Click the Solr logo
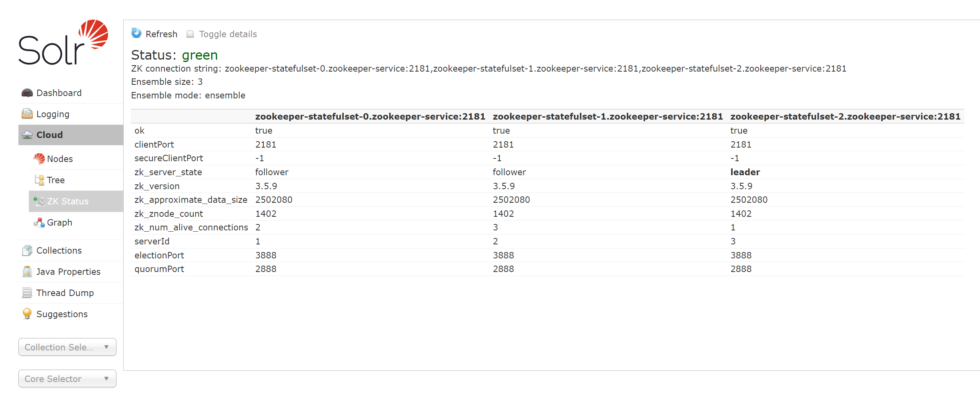 tap(63, 42)
